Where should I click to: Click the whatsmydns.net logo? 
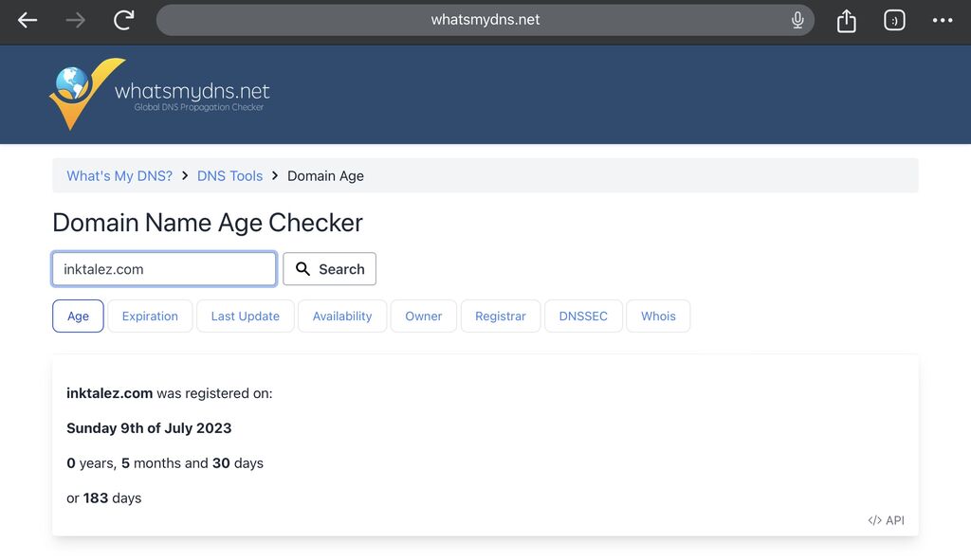coord(159,94)
